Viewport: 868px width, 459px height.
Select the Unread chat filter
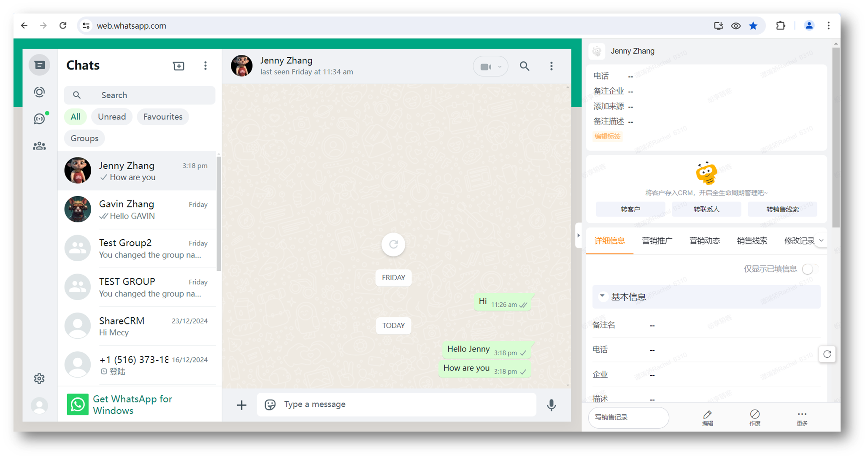coord(112,117)
